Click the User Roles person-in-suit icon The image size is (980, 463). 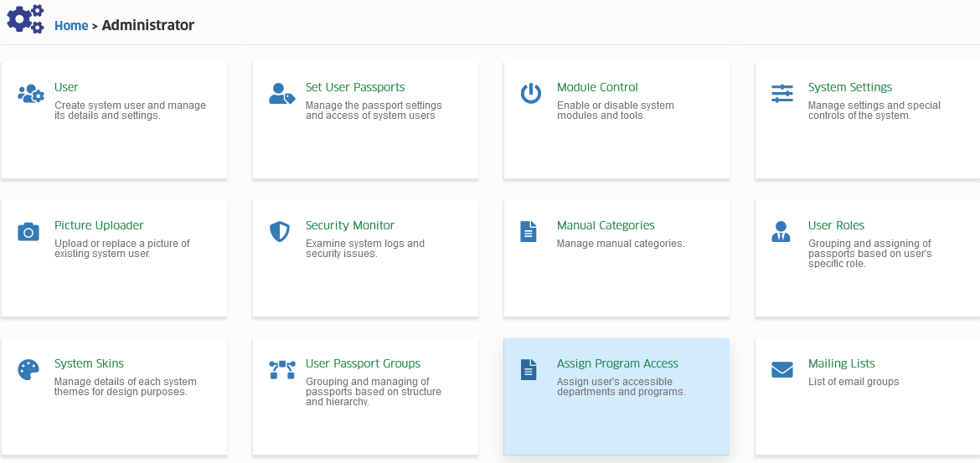[x=781, y=232]
